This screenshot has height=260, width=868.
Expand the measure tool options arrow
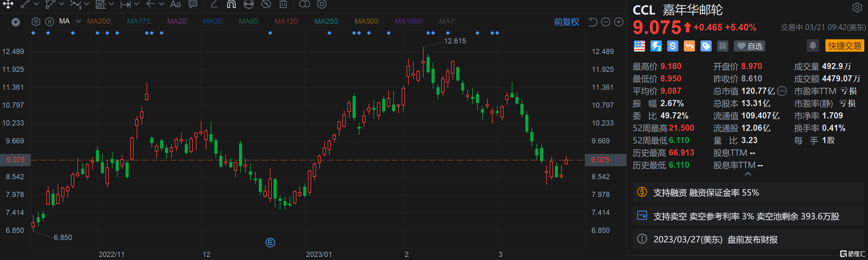pos(136,4)
